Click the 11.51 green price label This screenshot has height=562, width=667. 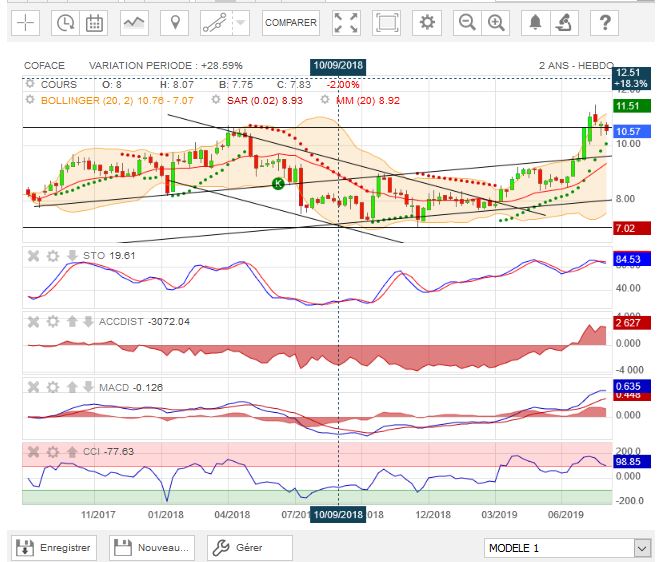632,106
